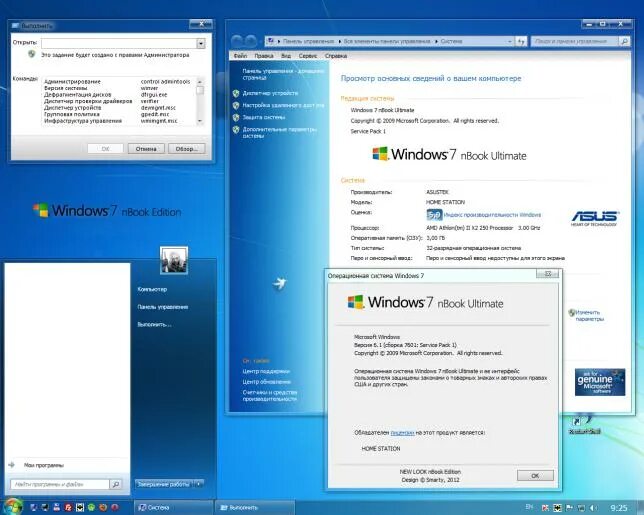This screenshot has height=515, width=644.
Task: Click the black-and-white quick launch icon
Action: click(80, 508)
